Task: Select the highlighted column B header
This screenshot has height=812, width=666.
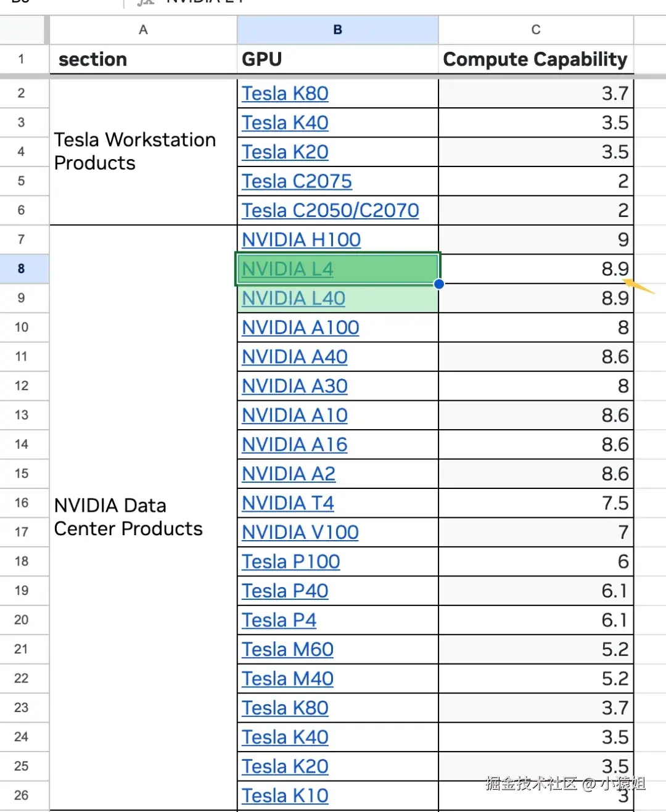Action: (x=337, y=30)
